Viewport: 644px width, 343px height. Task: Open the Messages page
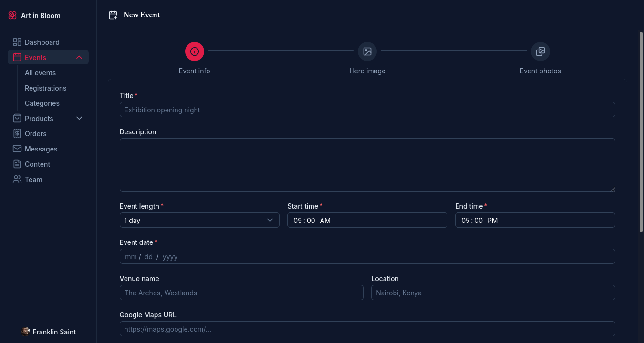[48, 149]
